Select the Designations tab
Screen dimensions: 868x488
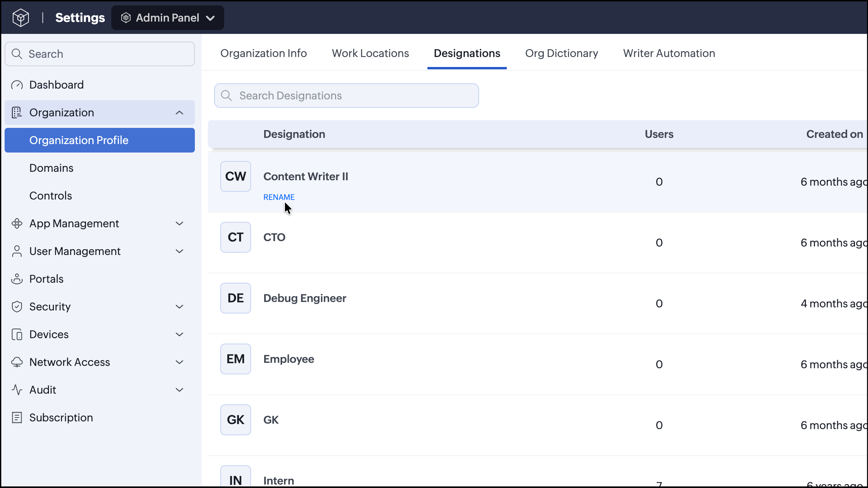click(467, 53)
